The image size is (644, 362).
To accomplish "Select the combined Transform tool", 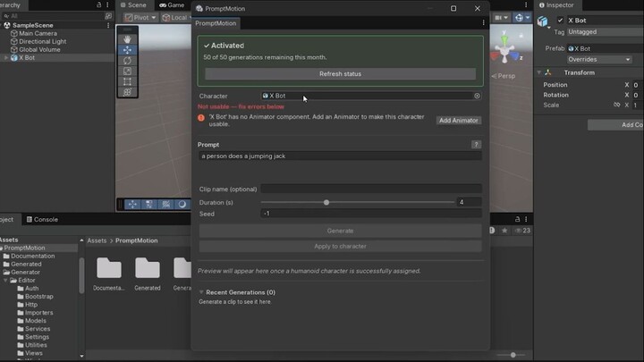I will coord(127,92).
